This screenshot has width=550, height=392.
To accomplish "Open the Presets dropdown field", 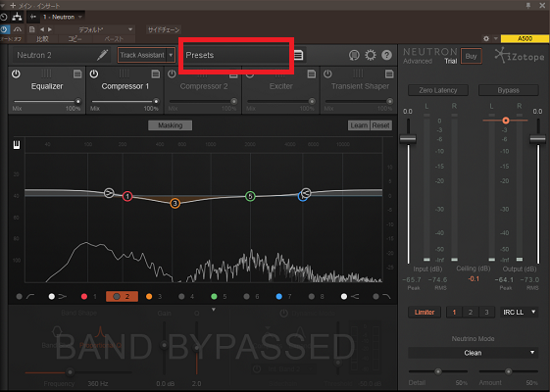I will click(x=236, y=55).
